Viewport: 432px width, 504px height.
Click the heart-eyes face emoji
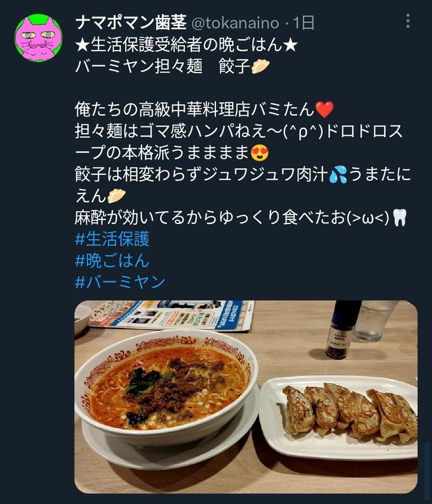259,153
